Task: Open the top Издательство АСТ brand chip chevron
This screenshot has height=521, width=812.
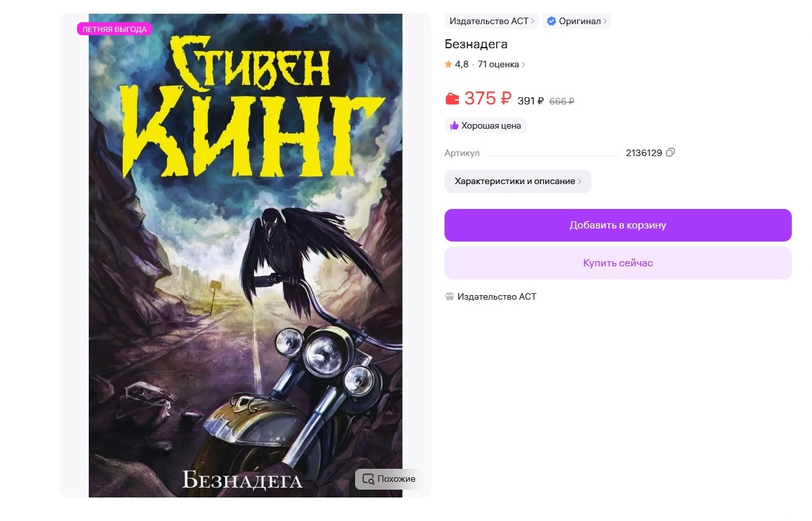Action: (x=533, y=21)
